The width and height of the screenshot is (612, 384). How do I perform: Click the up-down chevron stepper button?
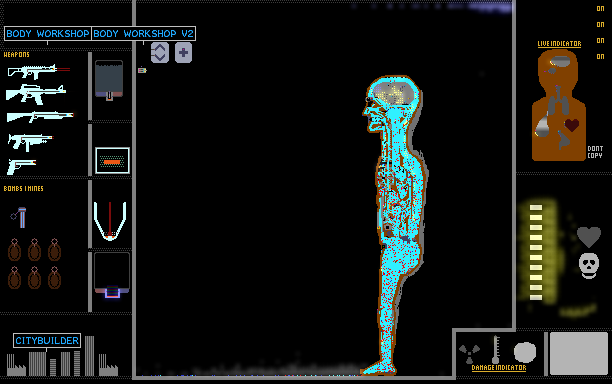160,52
